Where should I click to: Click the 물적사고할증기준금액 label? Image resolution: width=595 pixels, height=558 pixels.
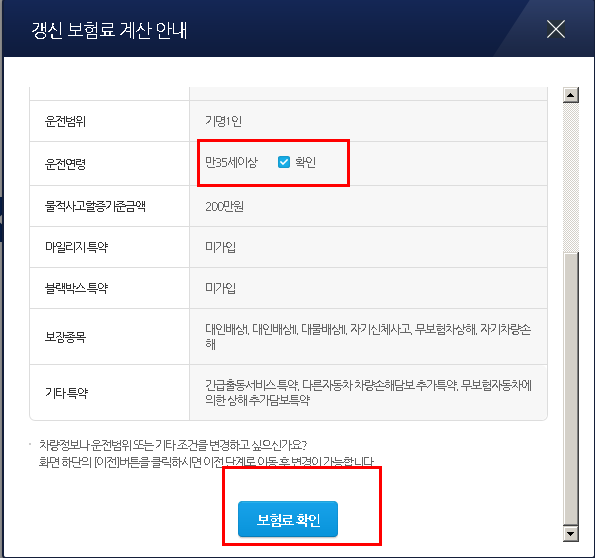pos(95,206)
